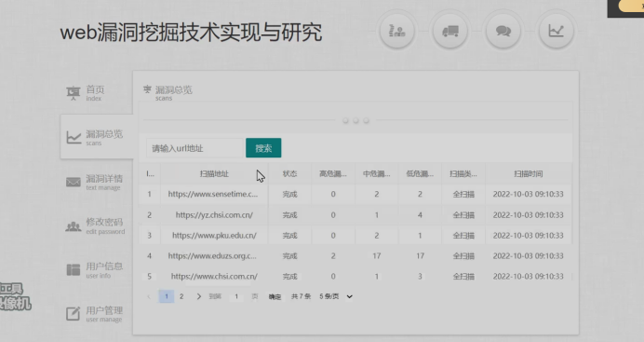Click the 修改密码 users icon
This screenshot has width=644, height=342.
tap(74, 226)
